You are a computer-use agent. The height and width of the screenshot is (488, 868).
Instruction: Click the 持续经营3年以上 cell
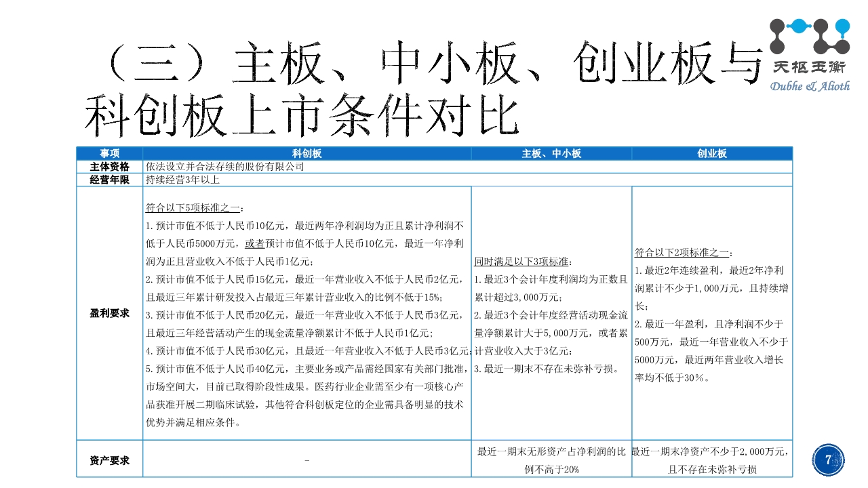(x=182, y=180)
